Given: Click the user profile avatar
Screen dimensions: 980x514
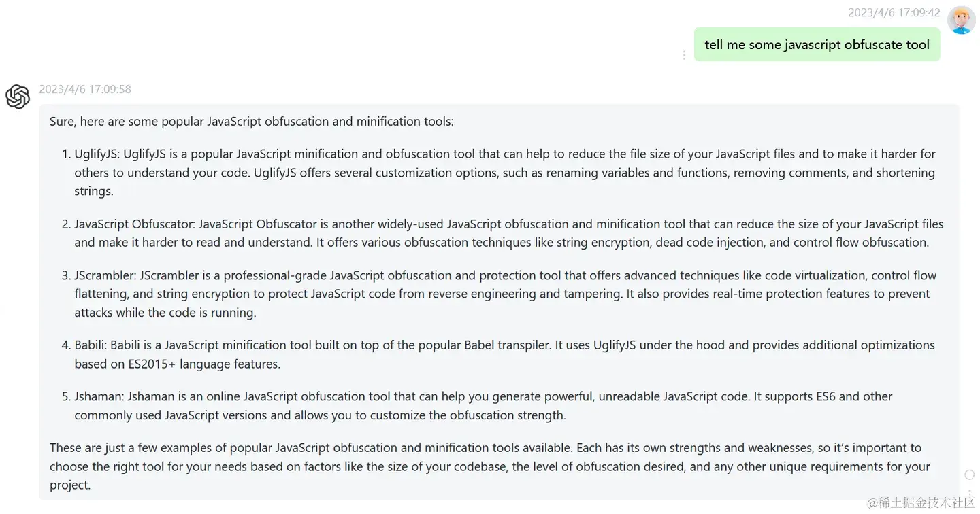Looking at the screenshot, I should pyautogui.click(x=962, y=20).
